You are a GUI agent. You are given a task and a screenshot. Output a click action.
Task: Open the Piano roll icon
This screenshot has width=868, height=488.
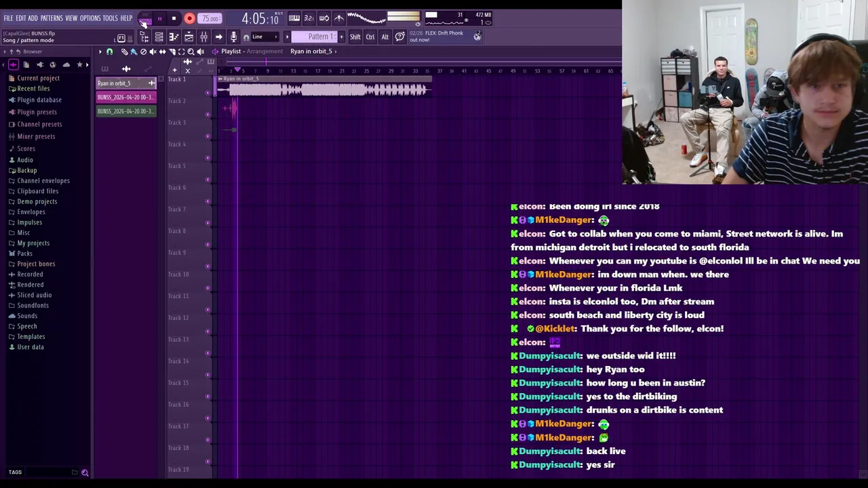(174, 37)
